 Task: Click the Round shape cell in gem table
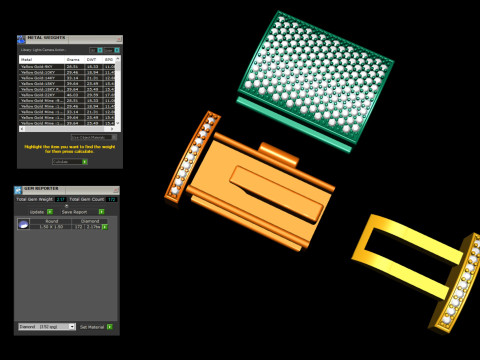(x=51, y=221)
